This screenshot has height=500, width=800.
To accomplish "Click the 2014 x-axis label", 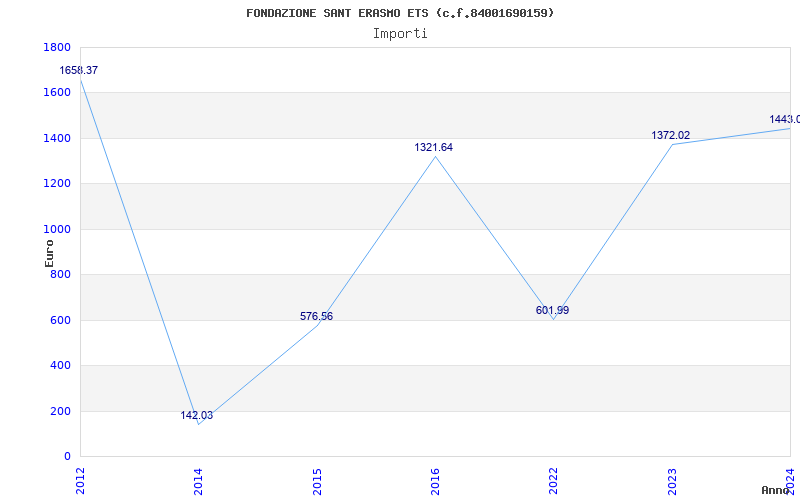I will click(x=198, y=481).
